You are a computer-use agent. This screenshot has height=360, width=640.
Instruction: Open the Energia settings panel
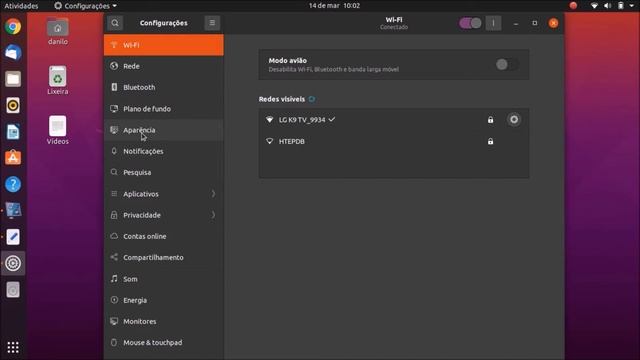(x=164, y=300)
